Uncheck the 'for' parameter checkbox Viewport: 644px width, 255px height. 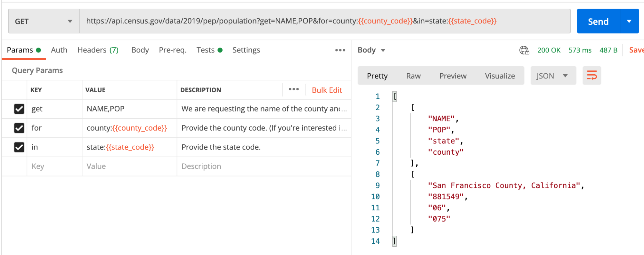(x=19, y=128)
